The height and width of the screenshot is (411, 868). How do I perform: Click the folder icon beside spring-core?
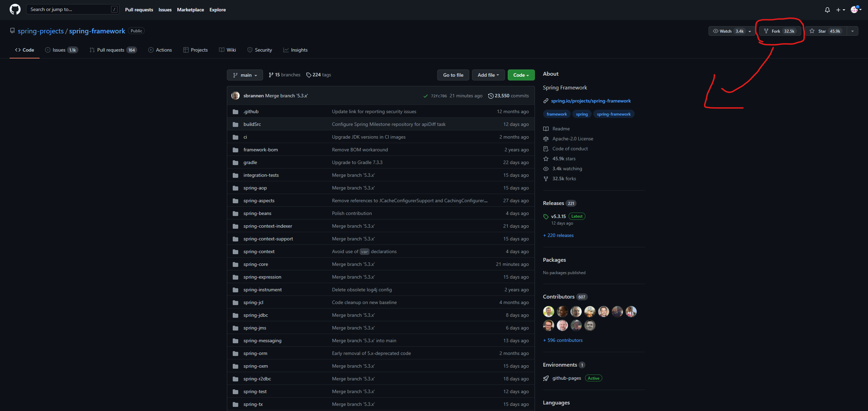pyautogui.click(x=235, y=264)
